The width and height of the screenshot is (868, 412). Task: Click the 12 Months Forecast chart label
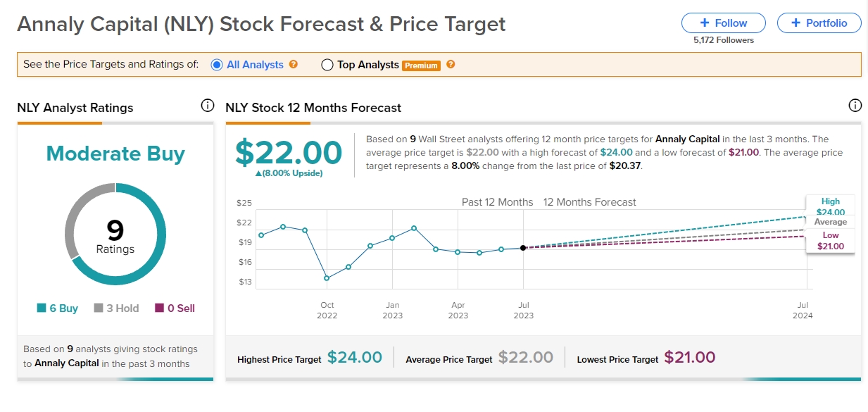coord(590,202)
